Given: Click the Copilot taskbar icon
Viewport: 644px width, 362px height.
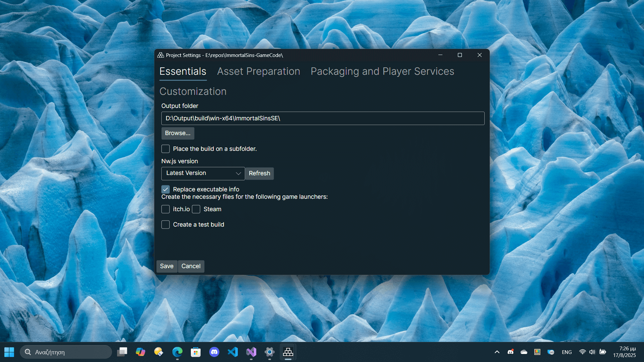Looking at the screenshot, I should (141, 352).
